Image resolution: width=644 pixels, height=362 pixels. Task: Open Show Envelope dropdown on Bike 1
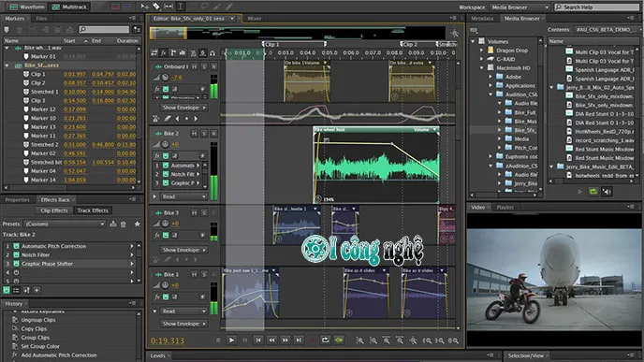[x=184, y=324]
